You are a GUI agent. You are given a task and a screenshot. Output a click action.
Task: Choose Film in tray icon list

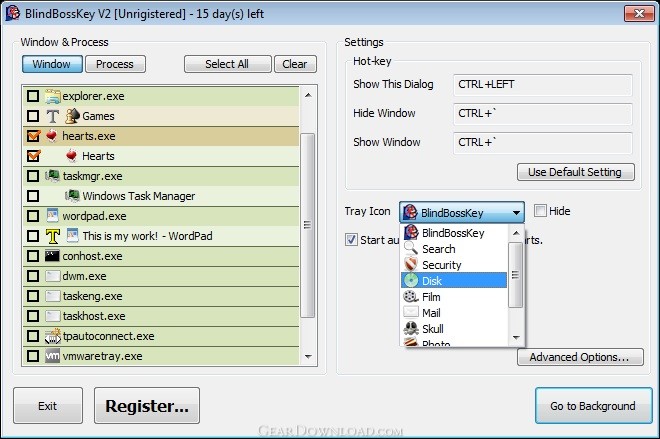454,297
